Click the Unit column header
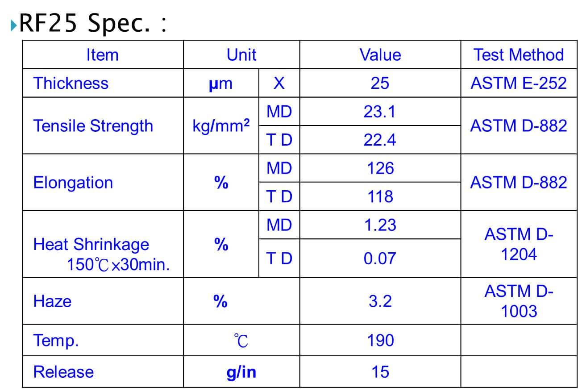 pos(241,55)
